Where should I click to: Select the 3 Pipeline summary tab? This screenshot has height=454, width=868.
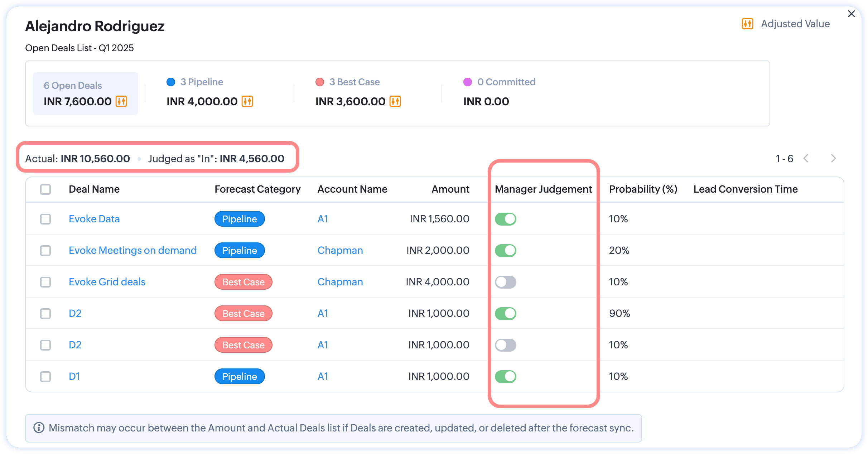coord(202,82)
